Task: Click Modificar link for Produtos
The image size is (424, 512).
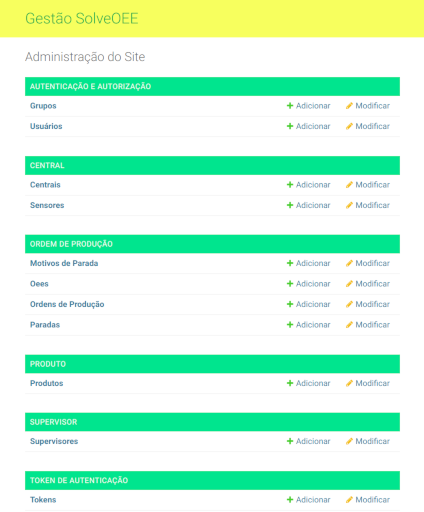Action: pyautogui.click(x=372, y=383)
